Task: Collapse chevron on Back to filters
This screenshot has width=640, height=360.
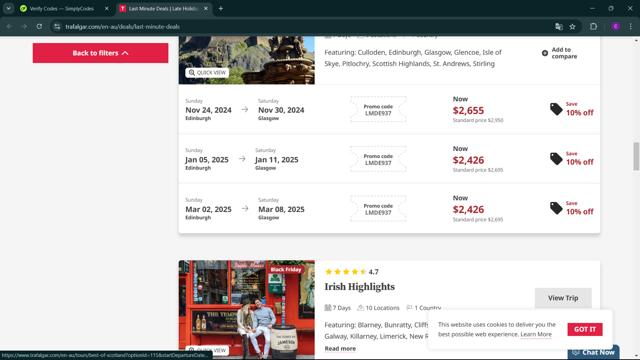Action: tap(125, 53)
